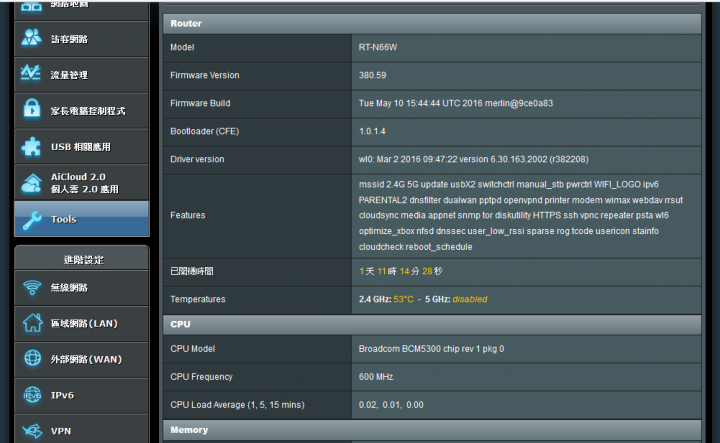Select the Driver version label
This screenshot has height=443, width=720.
(197, 159)
